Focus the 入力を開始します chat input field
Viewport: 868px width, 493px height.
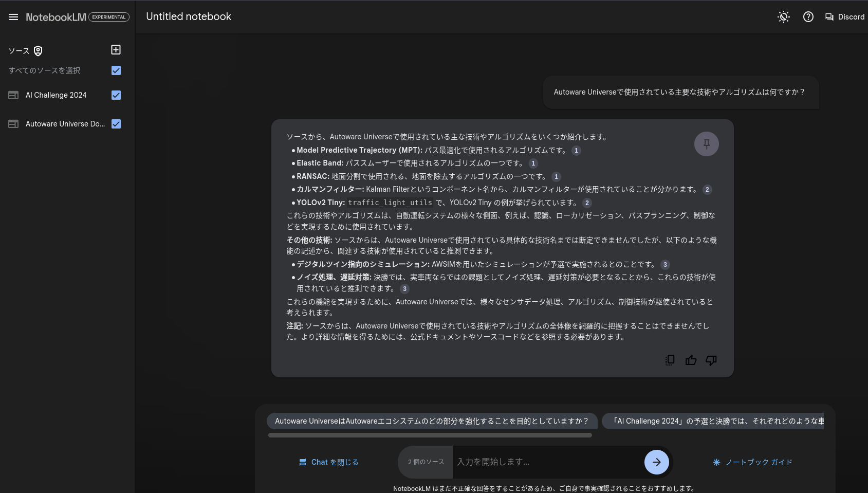tap(548, 462)
